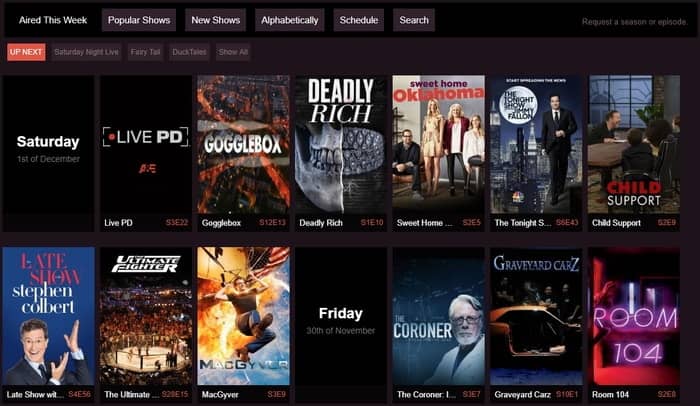Open the Sweet Home Oklahoma poster
700x406 pixels.
(x=438, y=144)
